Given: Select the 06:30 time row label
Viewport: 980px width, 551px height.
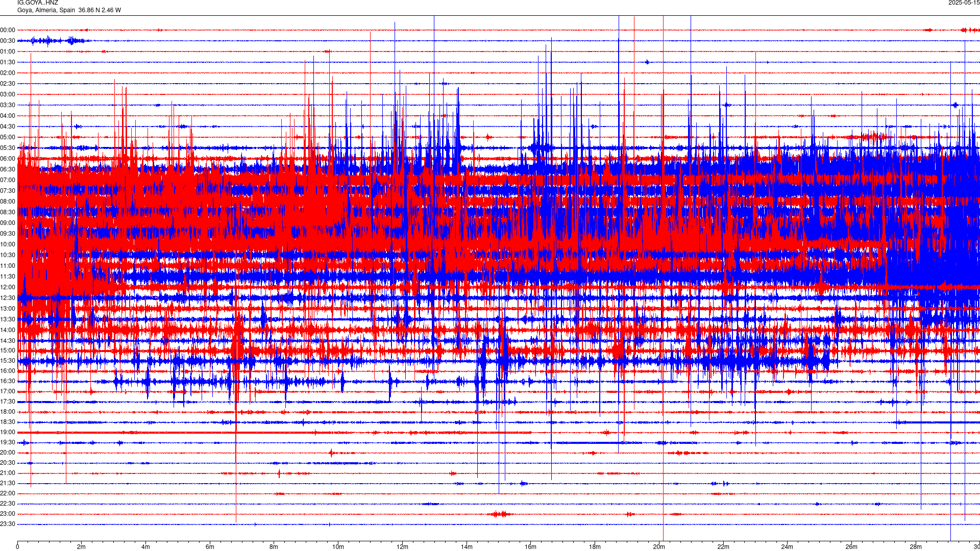Looking at the screenshot, I should click(x=8, y=169).
